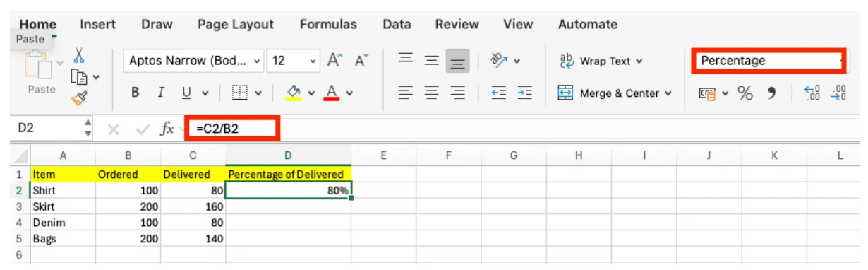This screenshot has width=868, height=270.
Task: Open the copy options dropdown arrow
Action: click(x=95, y=76)
